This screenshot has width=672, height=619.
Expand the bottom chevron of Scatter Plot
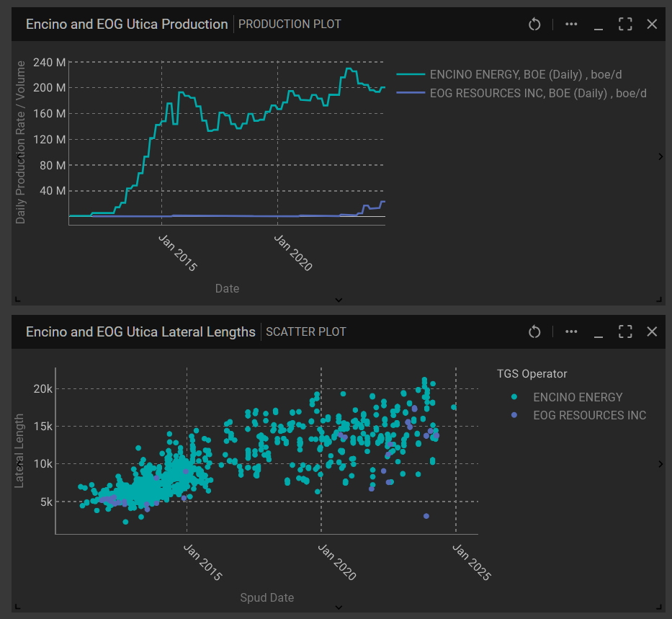[x=339, y=607]
